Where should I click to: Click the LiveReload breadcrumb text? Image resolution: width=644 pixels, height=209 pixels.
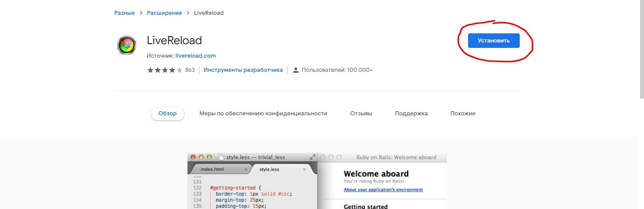209,13
